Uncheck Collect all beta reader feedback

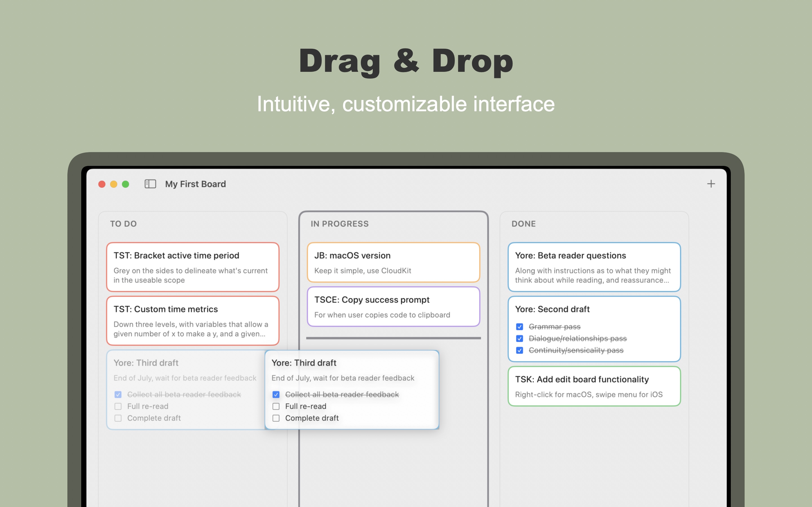pos(276,394)
